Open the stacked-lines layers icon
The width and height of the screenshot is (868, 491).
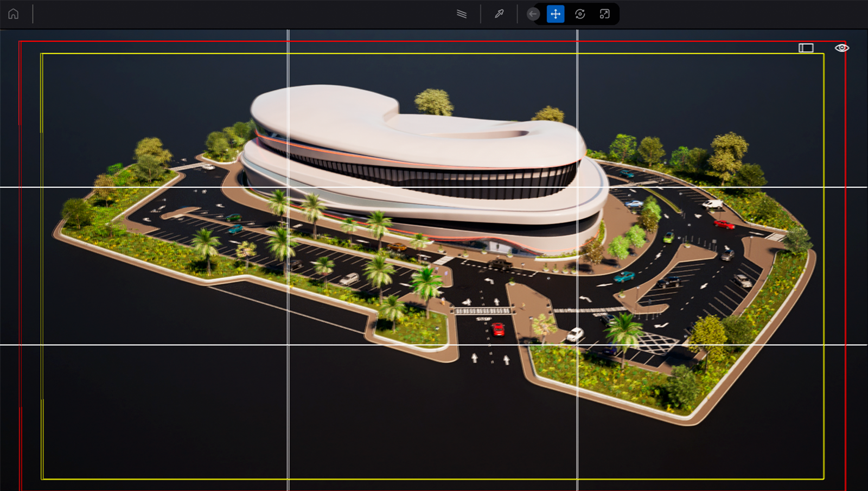[x=462, y=14]
